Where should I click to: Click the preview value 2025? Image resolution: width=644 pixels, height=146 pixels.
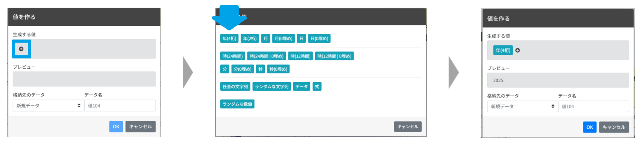click(498, 80)
